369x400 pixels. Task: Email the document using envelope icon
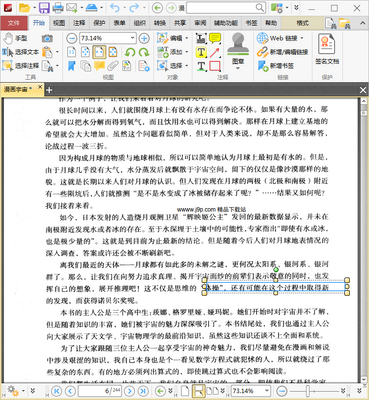(71, 7)
